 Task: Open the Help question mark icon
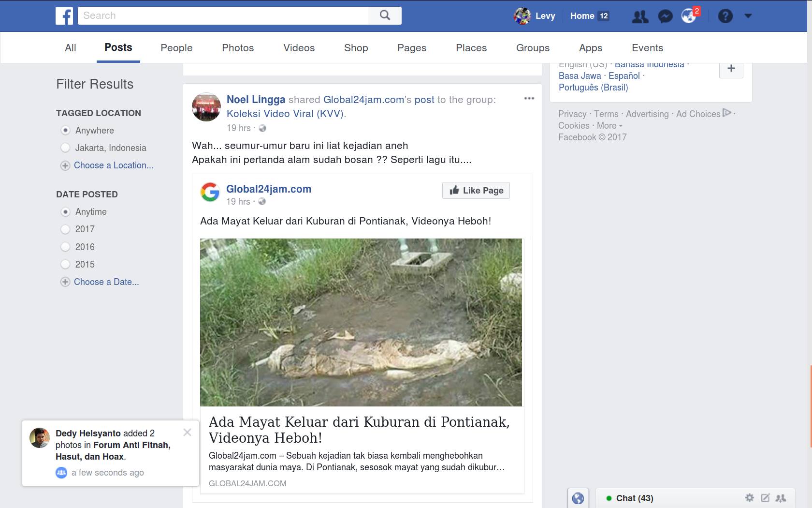[x=725, y=16]
